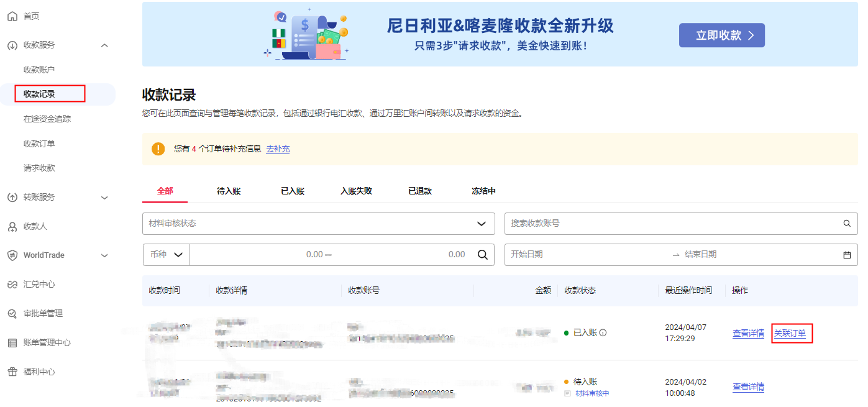Screen dimensions: 868x407
Task: Click the 审批单管理 icon
Action: (x=12, y=314)
